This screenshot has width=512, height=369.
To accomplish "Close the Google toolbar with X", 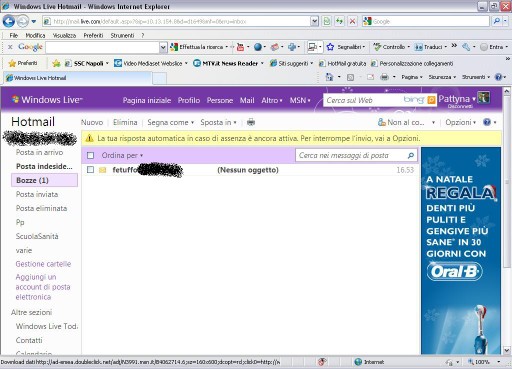I will tap(10, 47).
